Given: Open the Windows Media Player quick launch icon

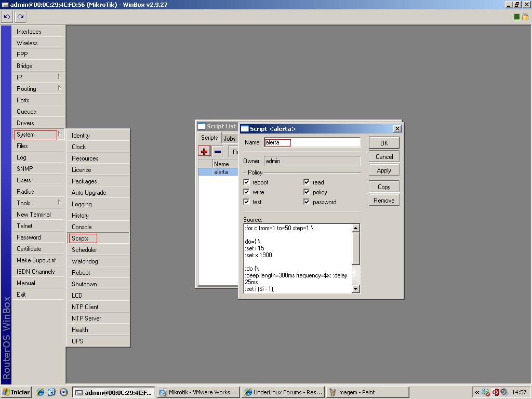Looking at the screenshot, I should tap(63, 392).
